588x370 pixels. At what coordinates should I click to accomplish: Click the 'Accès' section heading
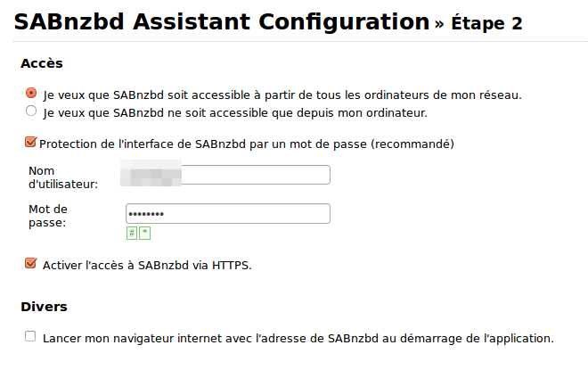click(41, 63)
